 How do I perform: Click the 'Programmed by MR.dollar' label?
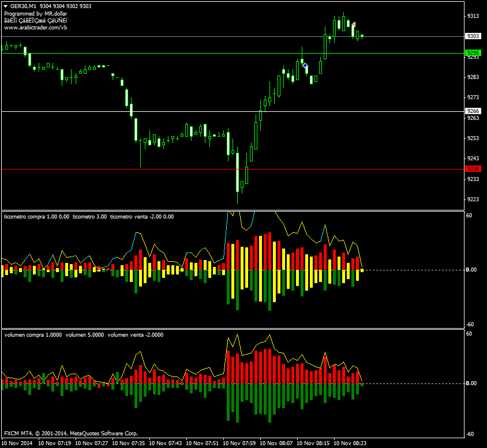pyautogui.click(x=35, y=13)
